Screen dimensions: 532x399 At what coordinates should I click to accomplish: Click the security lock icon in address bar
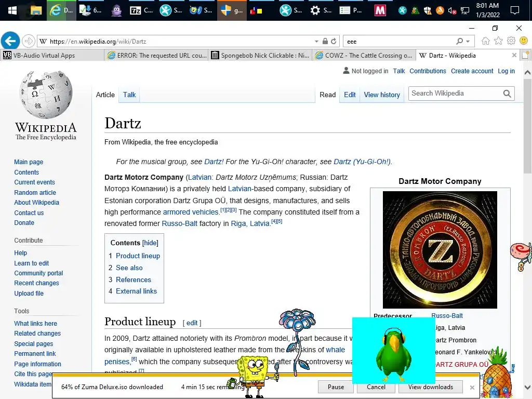click(x=325, y=41)
